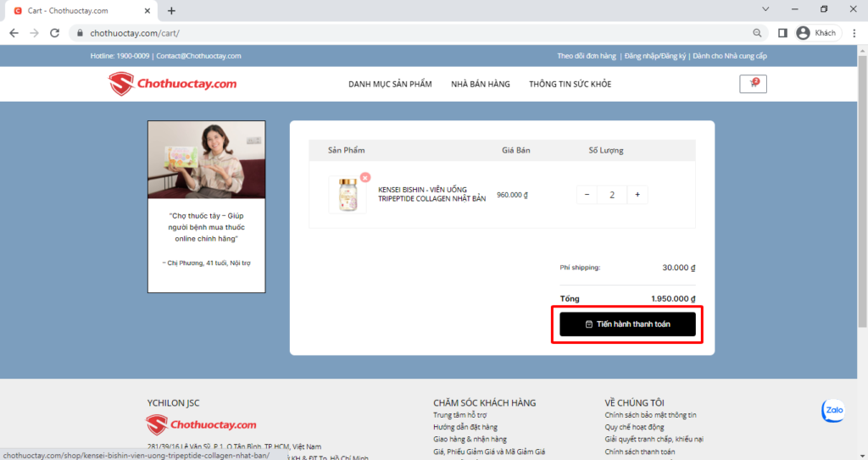Open Hướng dẫn đặt hàng link
This screenshot has width=868, height=460.
pyautogui.click(x=465, y=427)
